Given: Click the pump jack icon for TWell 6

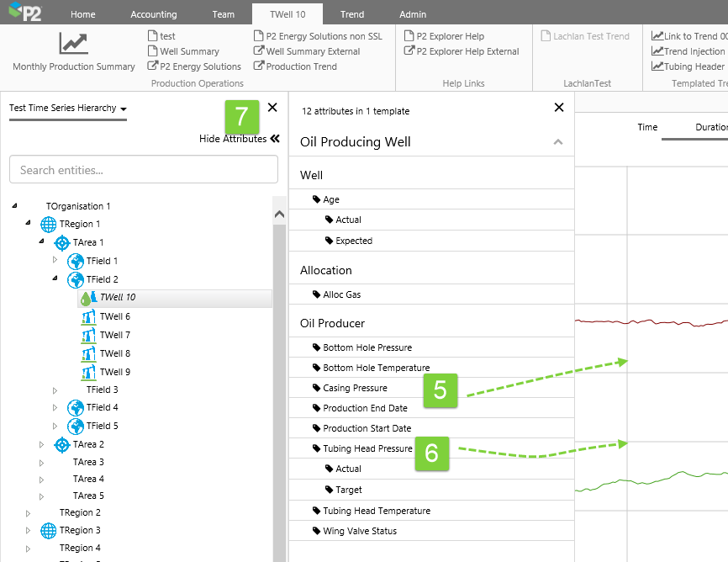Looking at the screenshot, I should click(88, 316).
